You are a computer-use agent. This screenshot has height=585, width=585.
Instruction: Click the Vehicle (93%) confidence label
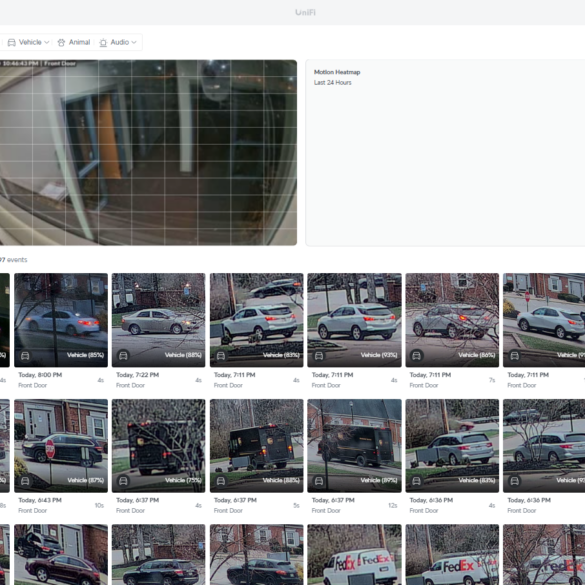pyautogui.click(x=379, y=355)
